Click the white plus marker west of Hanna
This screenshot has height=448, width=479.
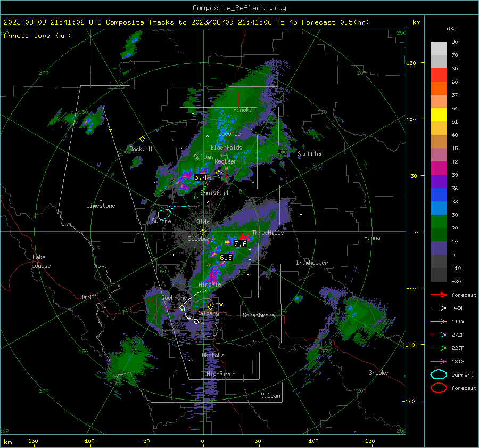(301, 214)
